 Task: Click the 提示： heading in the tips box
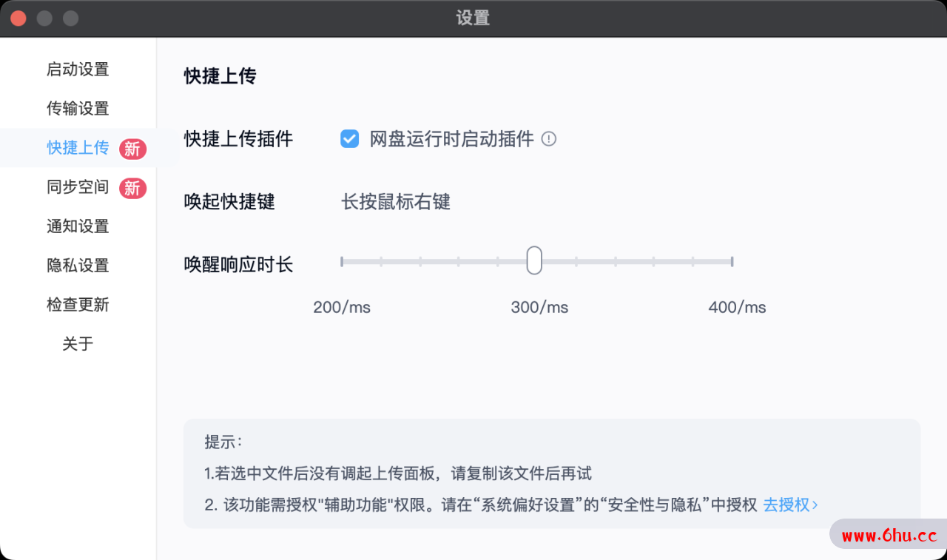tap(223, 442)
